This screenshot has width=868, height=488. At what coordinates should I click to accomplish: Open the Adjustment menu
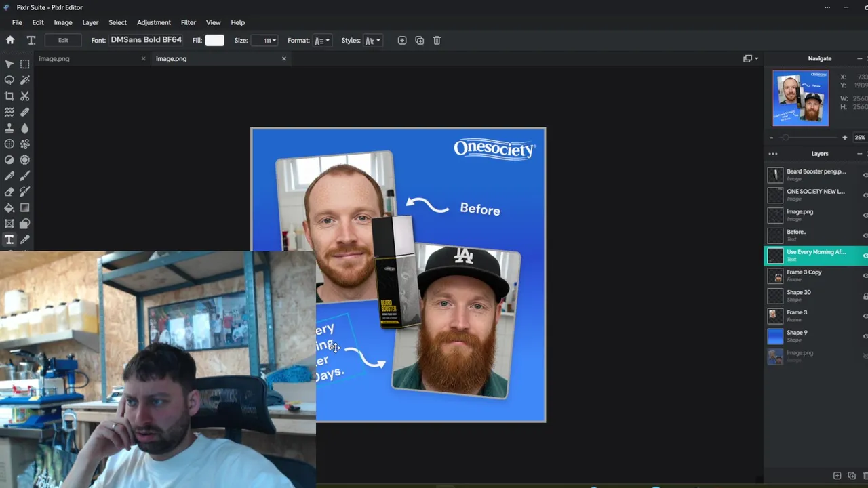coord(154,22)
